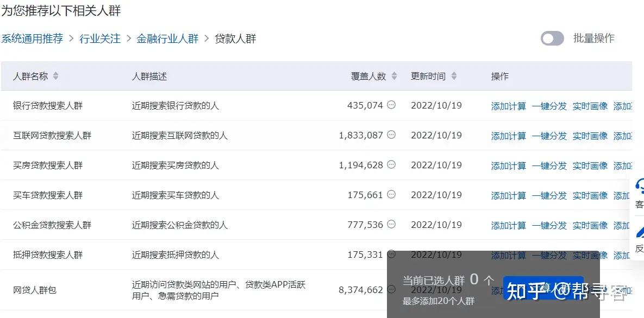
Task: Open details icon next to 175,331
Action: pos(391,255)
